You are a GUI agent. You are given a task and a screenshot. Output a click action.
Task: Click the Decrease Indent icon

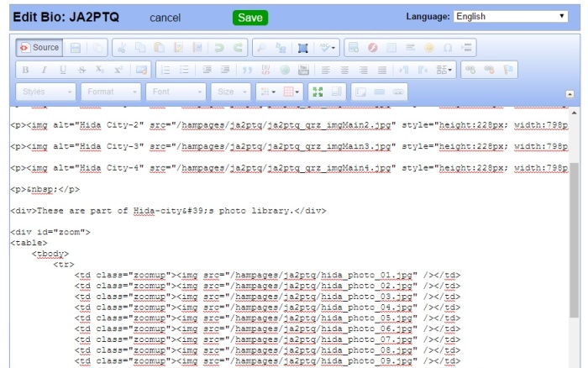click(x=207, y=70)
